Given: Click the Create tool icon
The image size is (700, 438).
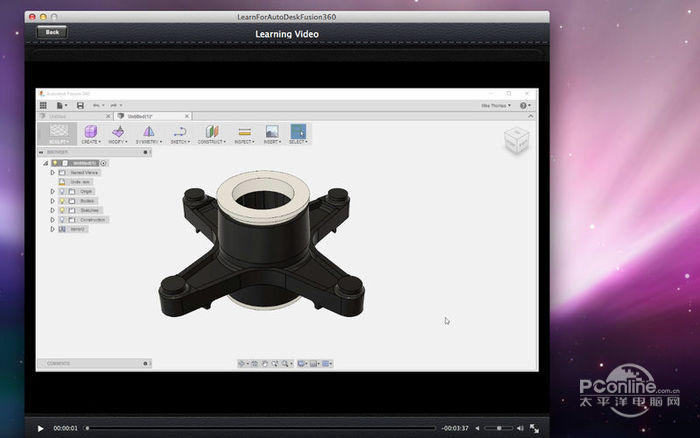Looking at the screenshot, I should coord(90,131).
